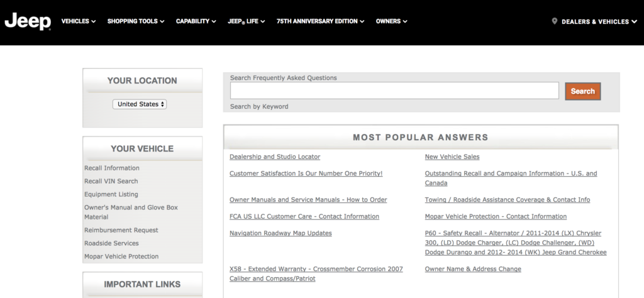Open X58 Extended Warranty Crossmember Corrosion answer
The height and width of the screenshot is (298, 644).
coord(316,273)
